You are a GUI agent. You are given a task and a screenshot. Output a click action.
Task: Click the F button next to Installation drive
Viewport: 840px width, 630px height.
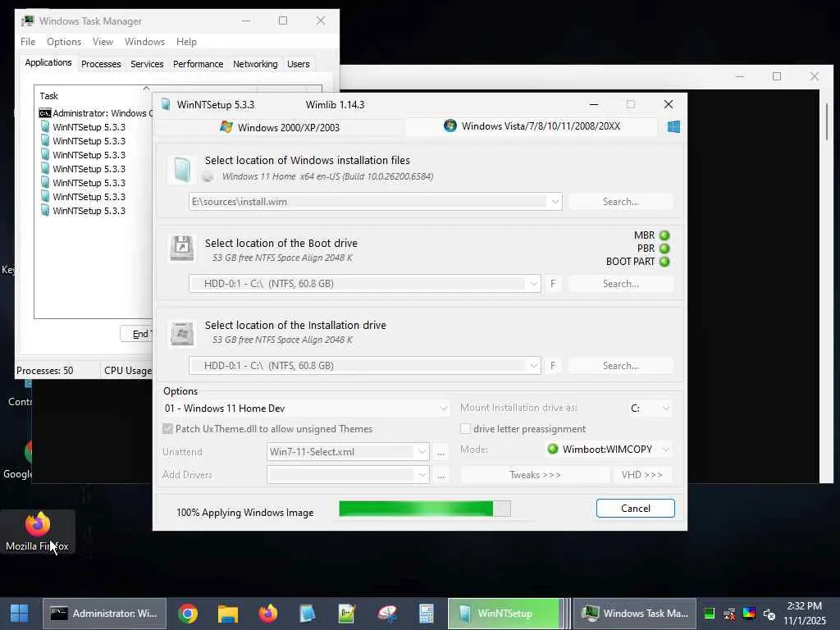[553, 366]
